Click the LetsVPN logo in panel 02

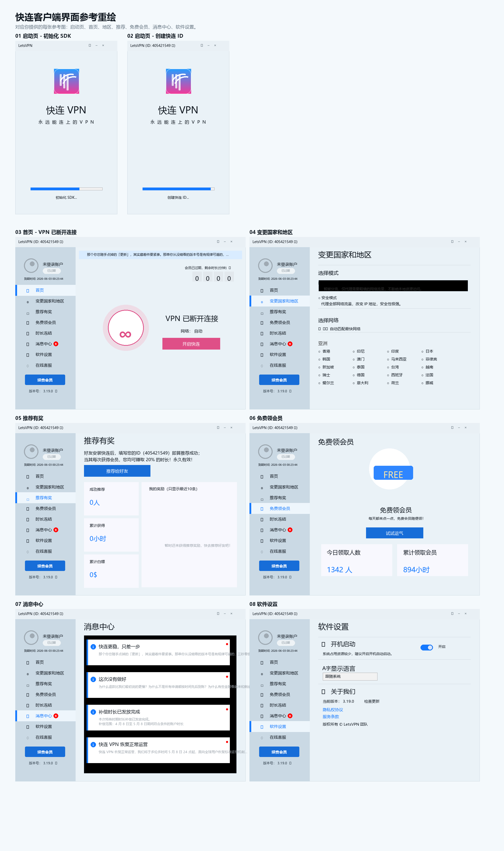178,81
